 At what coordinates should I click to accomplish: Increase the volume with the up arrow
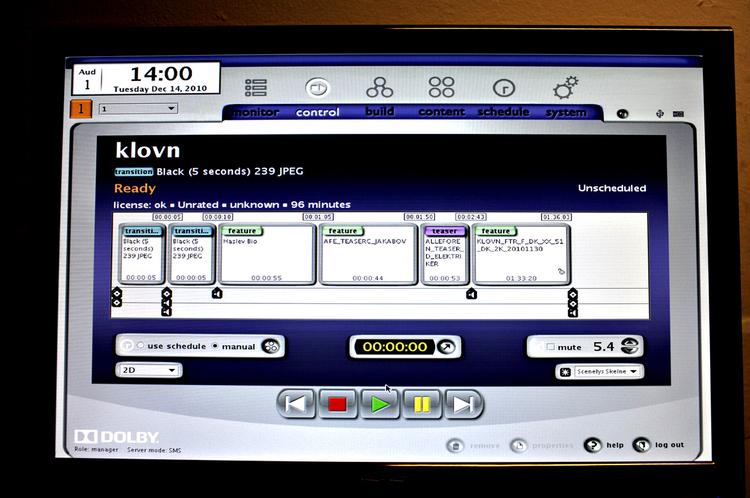coord(630,342)
